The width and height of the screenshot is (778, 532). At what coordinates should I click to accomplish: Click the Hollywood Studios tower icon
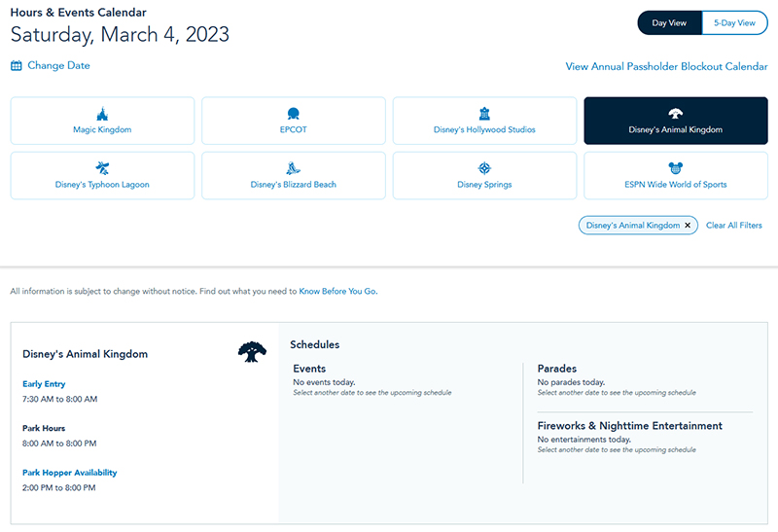click(484, 114)
